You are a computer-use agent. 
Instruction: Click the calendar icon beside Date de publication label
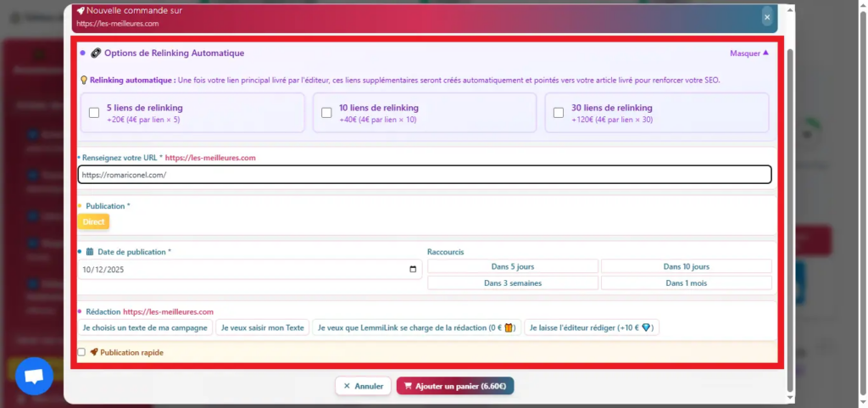90,252
